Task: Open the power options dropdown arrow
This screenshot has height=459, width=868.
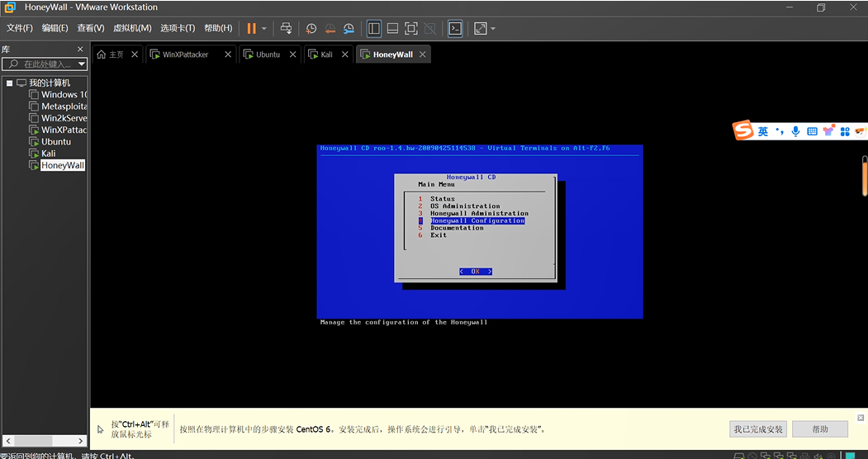Action: click(264, 28)
